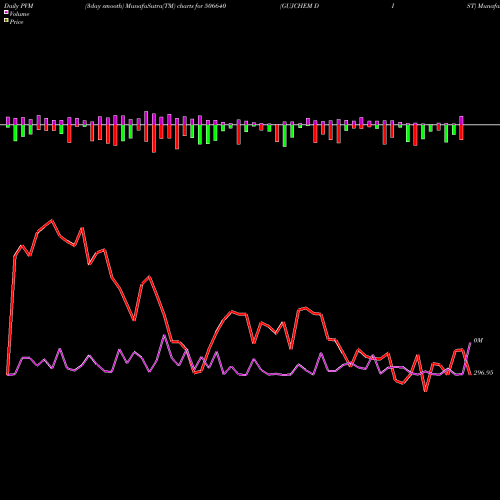Click the 0M volume value label
The image size is (500, 500).
[478, 341]
